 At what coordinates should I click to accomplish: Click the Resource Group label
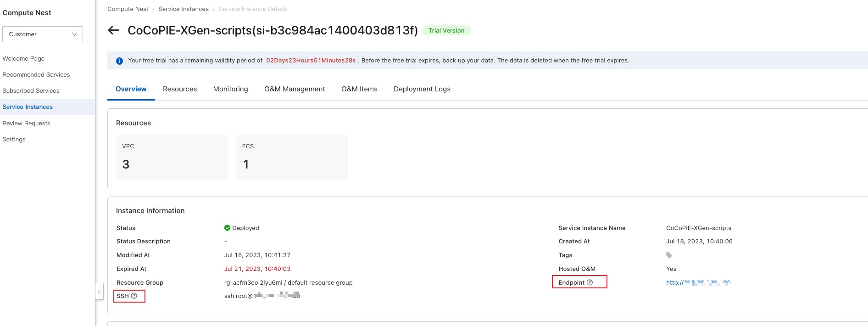[140, 282]
